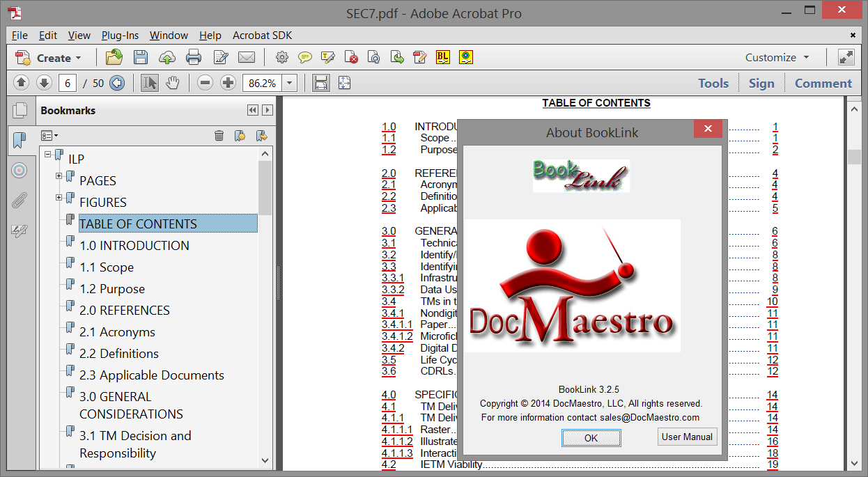868x477 pixels.
Task: Click the gear icon in the toolbar
Action: (282, 58)
